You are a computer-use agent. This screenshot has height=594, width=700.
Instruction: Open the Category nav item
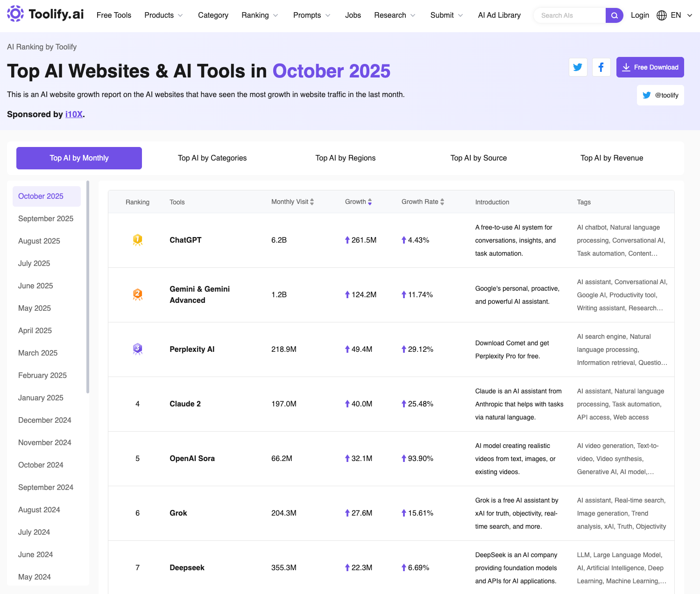point(213,15)
